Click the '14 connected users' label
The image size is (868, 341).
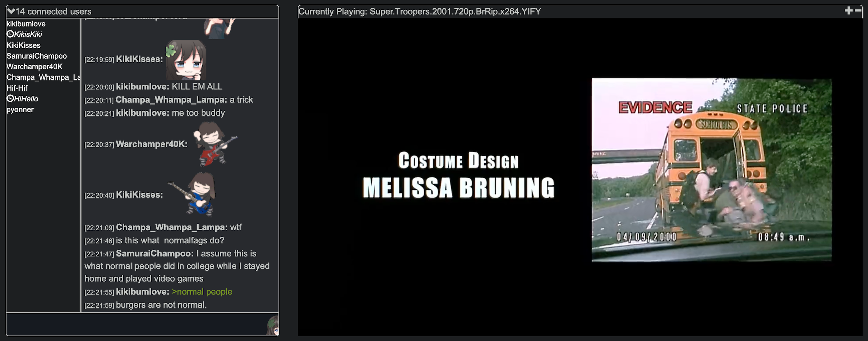tap(54, 12)
